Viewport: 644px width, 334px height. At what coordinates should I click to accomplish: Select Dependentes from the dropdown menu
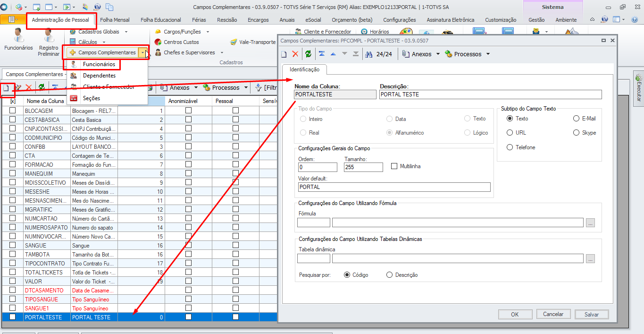coord(99,76)
